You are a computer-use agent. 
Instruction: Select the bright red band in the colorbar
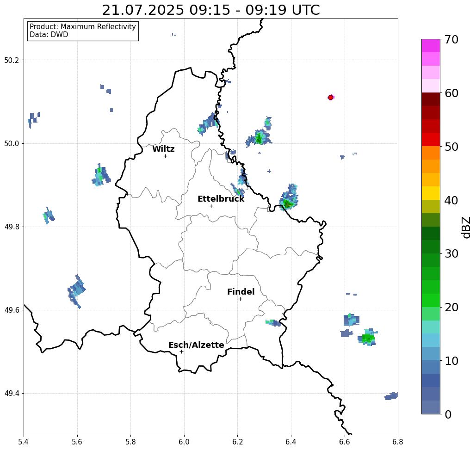pyautogui.click(x=431, y=139)
